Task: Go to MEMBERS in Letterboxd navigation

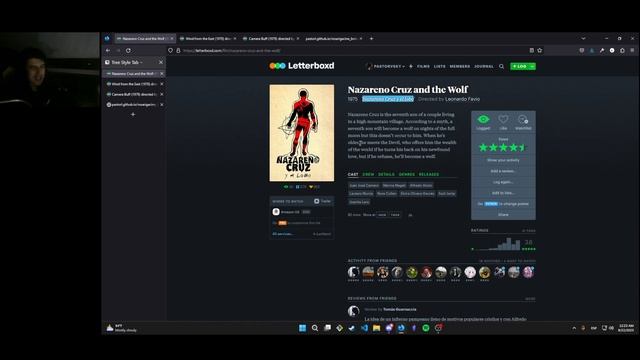Action: (x=460, y=66)
